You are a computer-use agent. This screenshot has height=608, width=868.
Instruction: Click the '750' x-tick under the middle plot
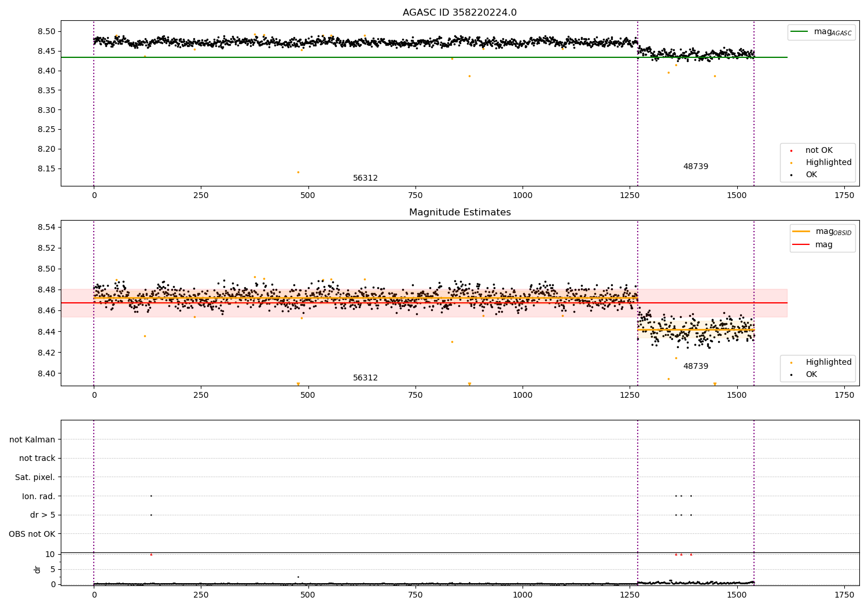415,395
